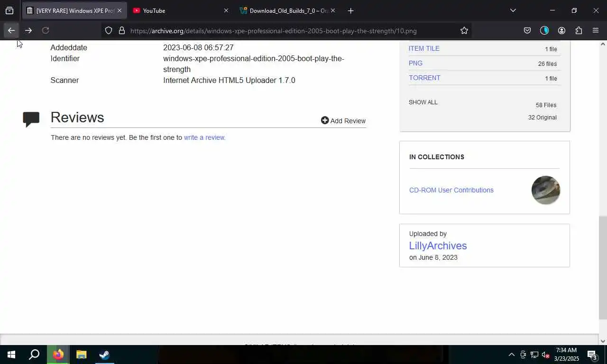Open Firefox View at the tab strip
The image size is (607, 364).
pyautogui.click(x=9, y=10)
